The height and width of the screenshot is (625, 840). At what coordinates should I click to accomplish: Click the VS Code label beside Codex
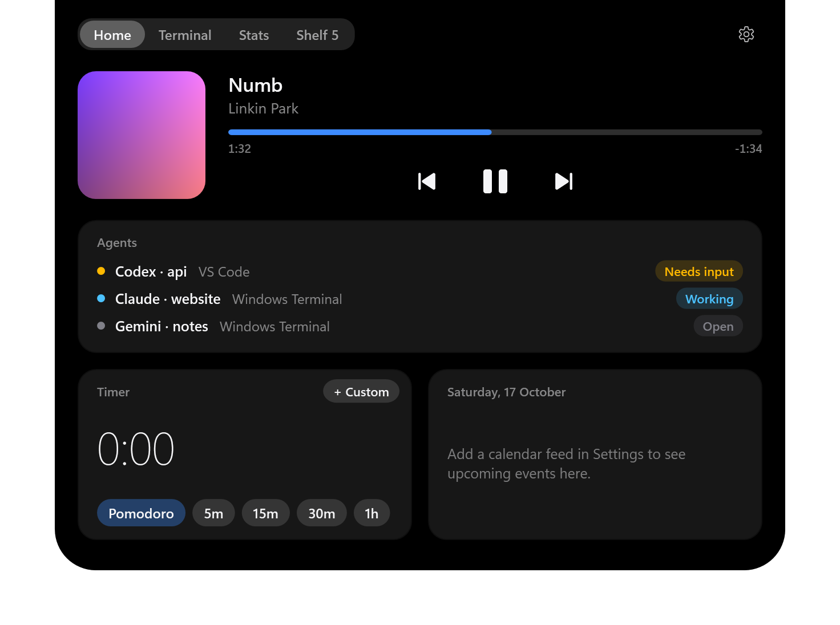pos(224,271)
